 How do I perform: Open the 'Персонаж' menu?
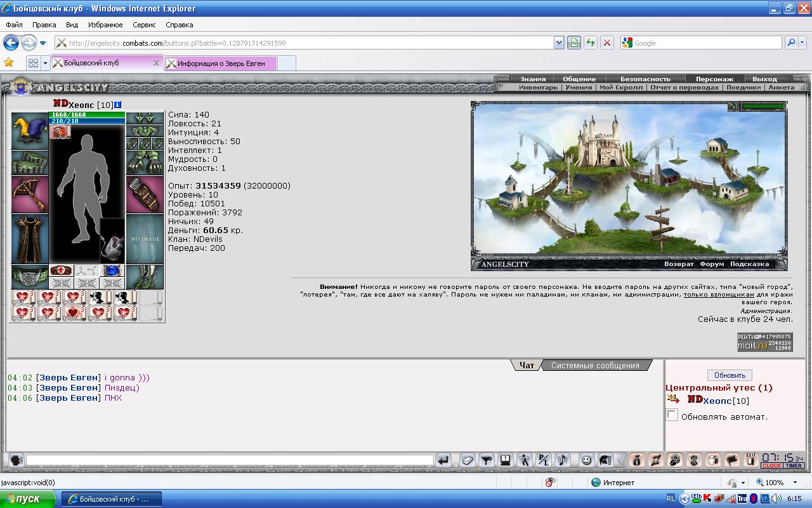(x=714, y=79)
